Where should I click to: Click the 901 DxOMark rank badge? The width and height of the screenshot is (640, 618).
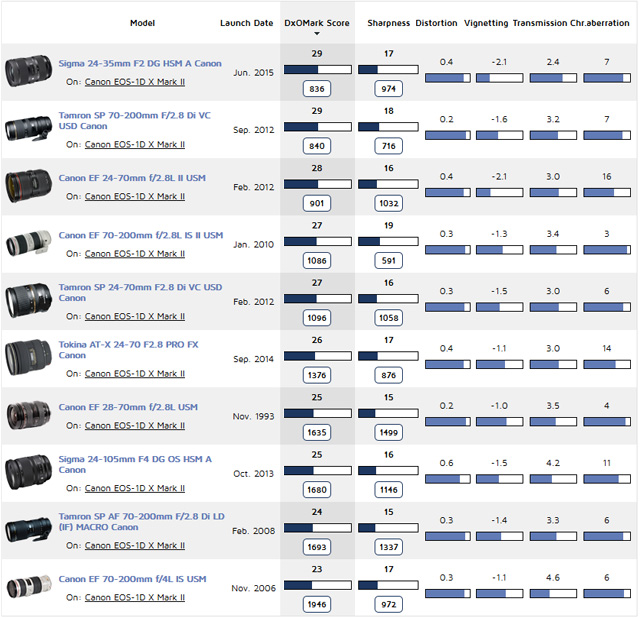(x=317, y=203)
